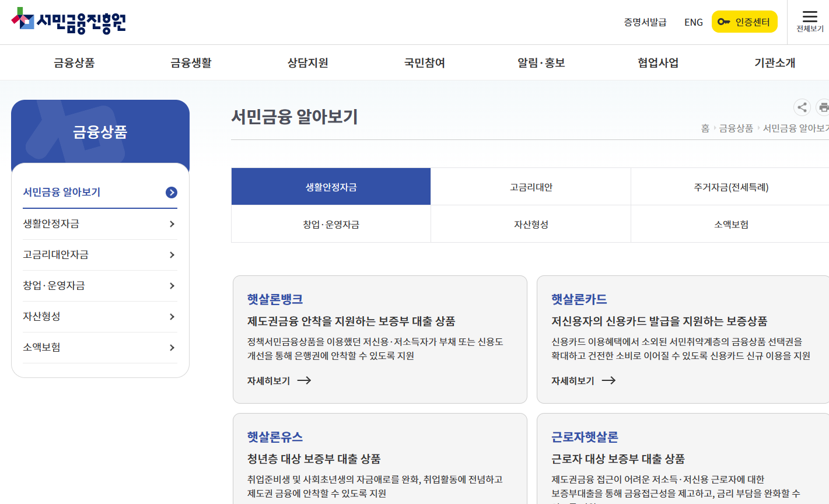The image size is (829, 504).
Task: Select the 자산형성 tab
Action: (x=530, y=224)
